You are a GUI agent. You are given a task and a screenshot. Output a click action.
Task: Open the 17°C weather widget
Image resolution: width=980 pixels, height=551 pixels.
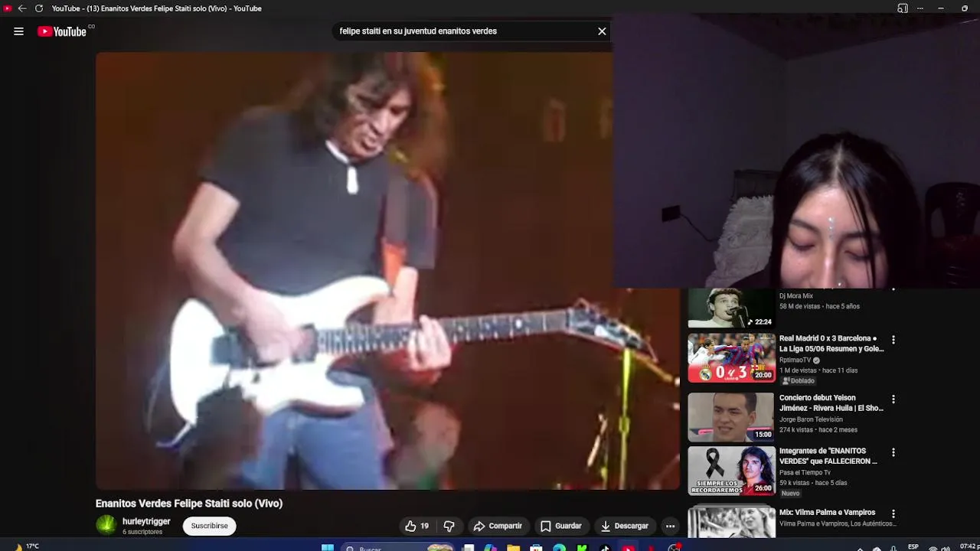(25, 546)
